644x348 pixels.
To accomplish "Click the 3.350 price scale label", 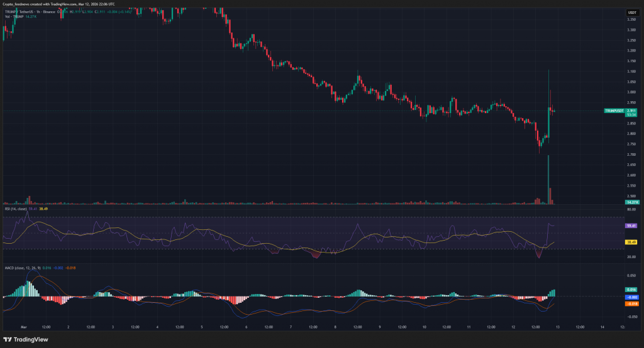I will (x=631, y=19).
